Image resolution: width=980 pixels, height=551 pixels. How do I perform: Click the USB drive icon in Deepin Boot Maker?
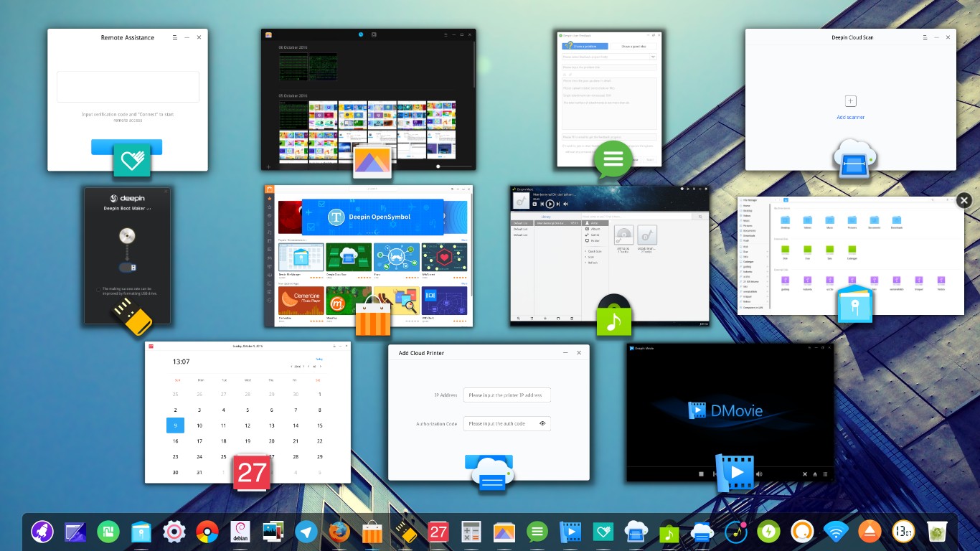[129, 268]
